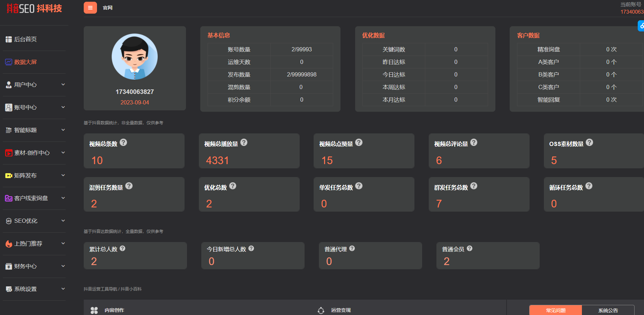Viewport: 644px width, 315px height.
Task: Click the 数据大屏 chart icon
Action: [9, 62]
